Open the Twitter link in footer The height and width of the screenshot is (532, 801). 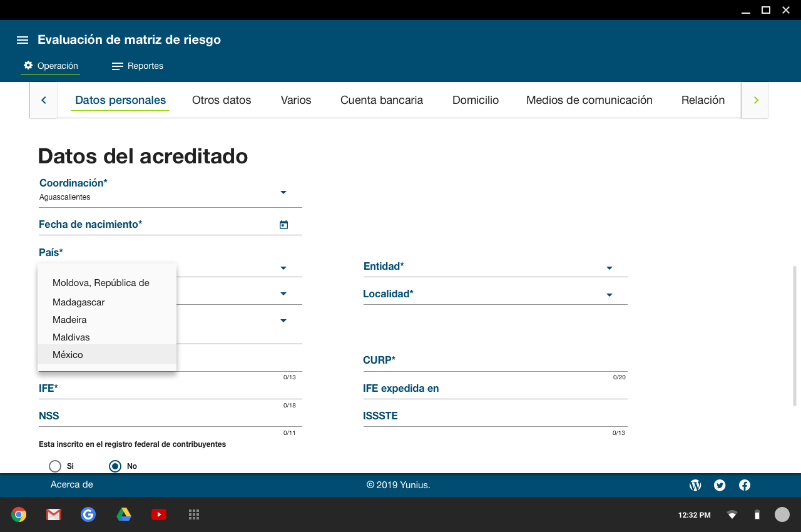(x=720, y=485)
